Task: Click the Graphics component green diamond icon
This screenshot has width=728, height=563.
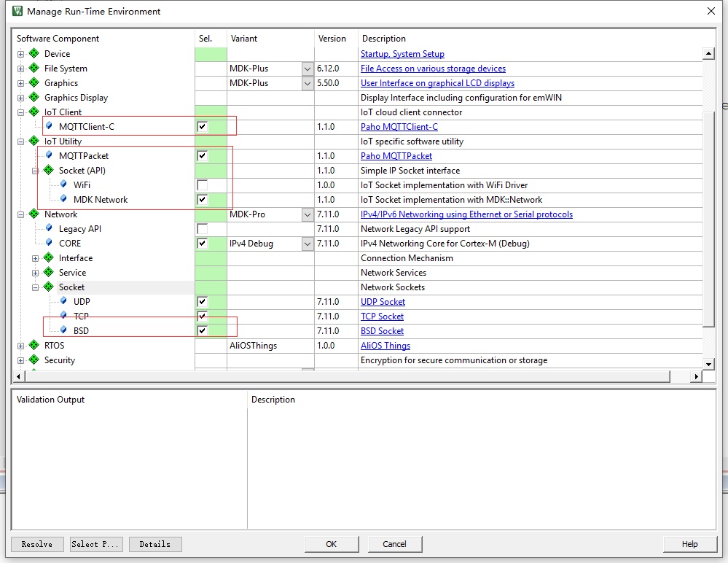Action: (x=34, y=82)
